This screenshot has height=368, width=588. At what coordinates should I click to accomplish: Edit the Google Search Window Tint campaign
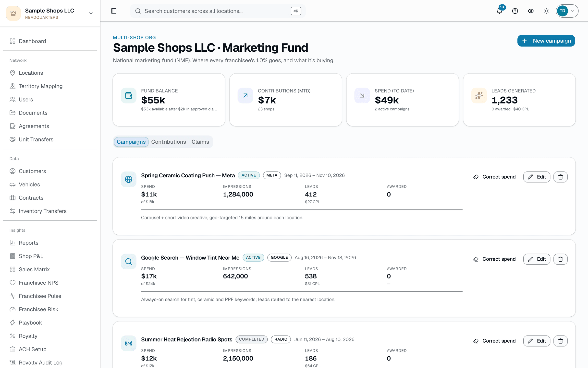[x=537, y=259]
